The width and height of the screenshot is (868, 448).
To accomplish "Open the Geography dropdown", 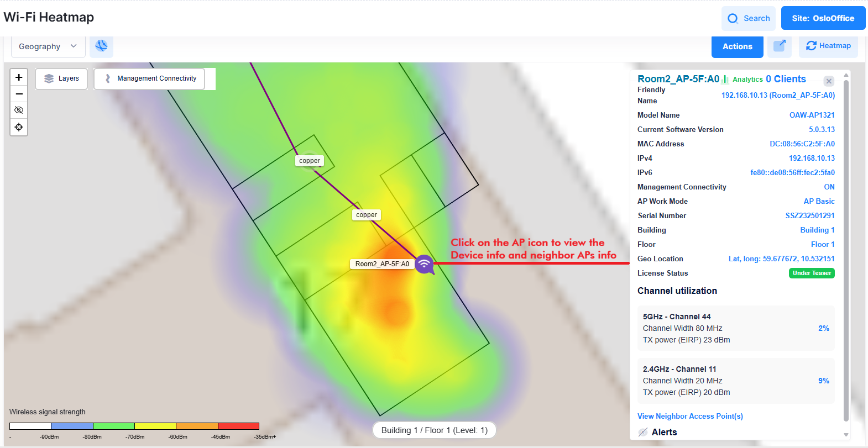I will click(x=48, y=46).
